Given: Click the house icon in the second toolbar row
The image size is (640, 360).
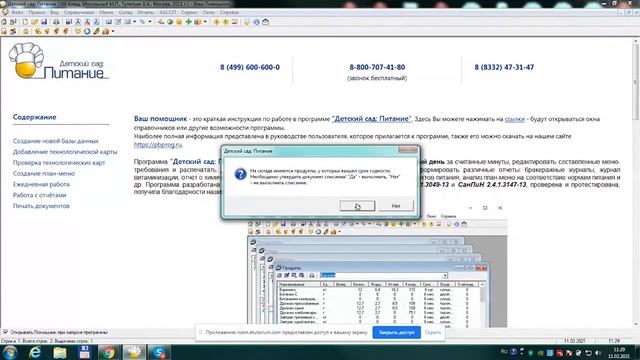Looking at the screenshot, I should tap(26, 31).
